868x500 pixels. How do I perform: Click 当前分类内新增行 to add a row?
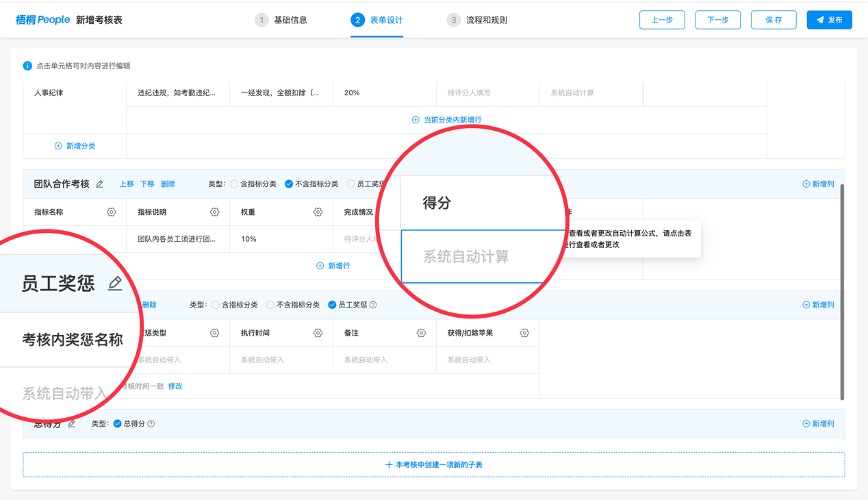(446, 120)
